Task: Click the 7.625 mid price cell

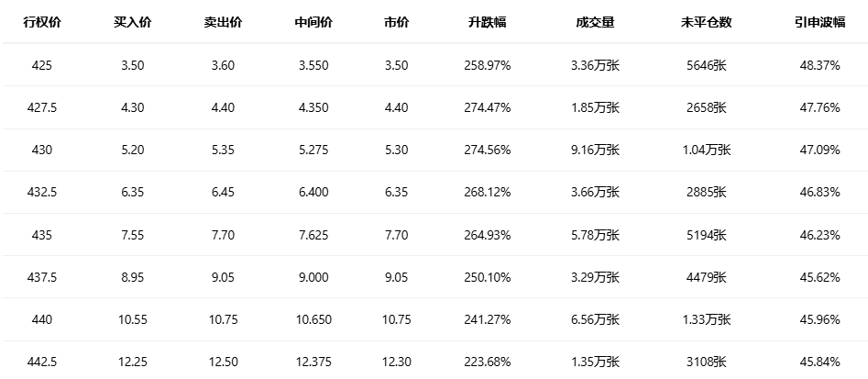Action: click(x=313, y=235)
